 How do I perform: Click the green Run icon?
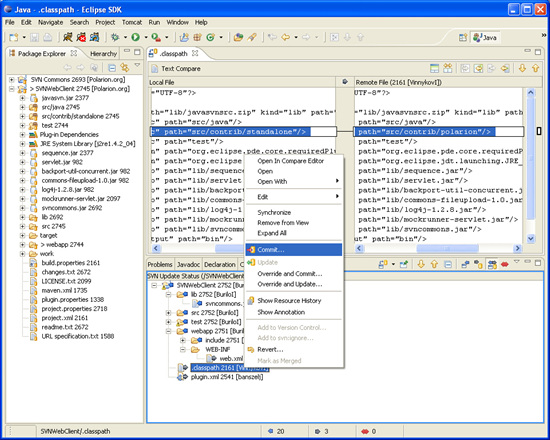tap(135, 37)
